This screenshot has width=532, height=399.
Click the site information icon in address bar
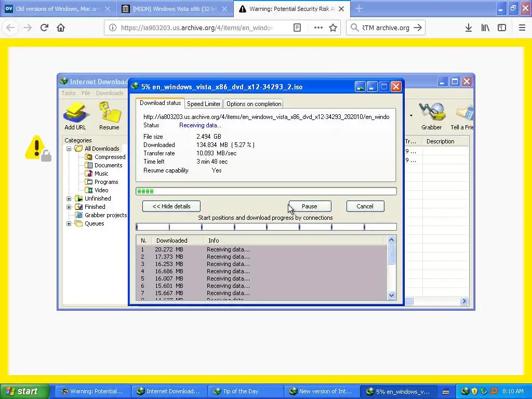click(113, 28)
